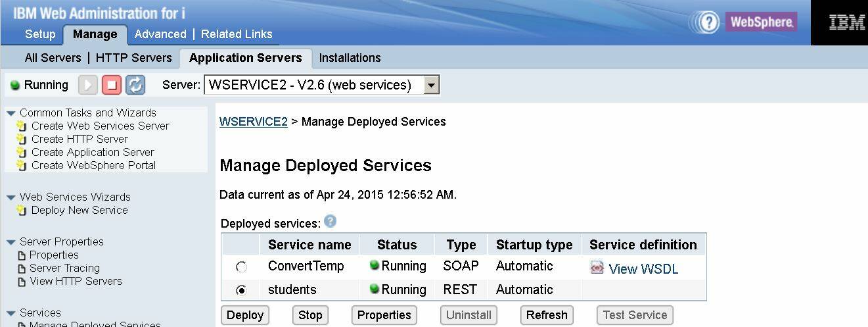Open the Server selection dropdown
This screenshot has width=868, height=327.
431,85
